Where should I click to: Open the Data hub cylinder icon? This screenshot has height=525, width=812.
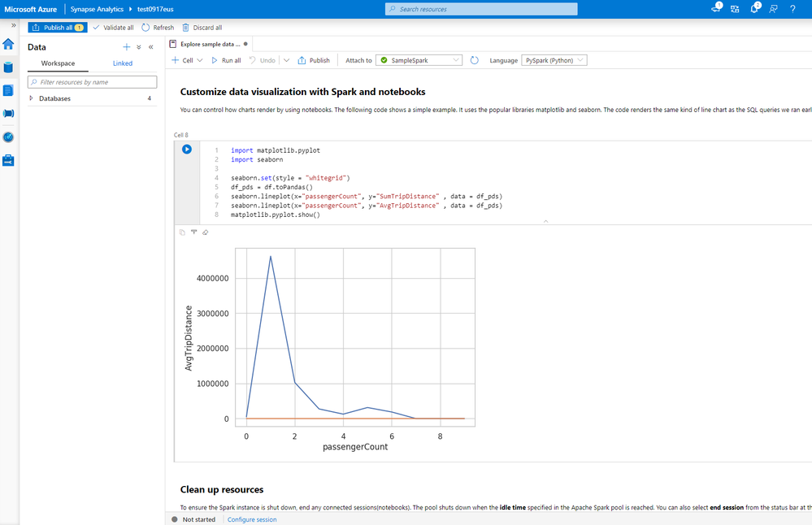pos(8,67)
